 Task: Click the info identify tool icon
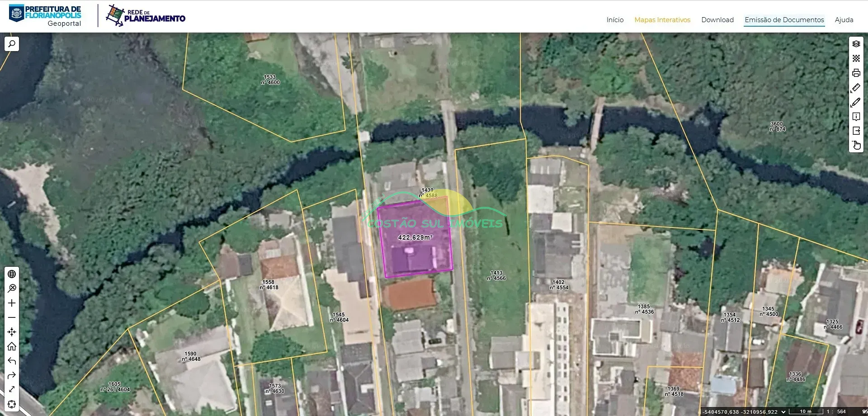[x=856, y=117]
